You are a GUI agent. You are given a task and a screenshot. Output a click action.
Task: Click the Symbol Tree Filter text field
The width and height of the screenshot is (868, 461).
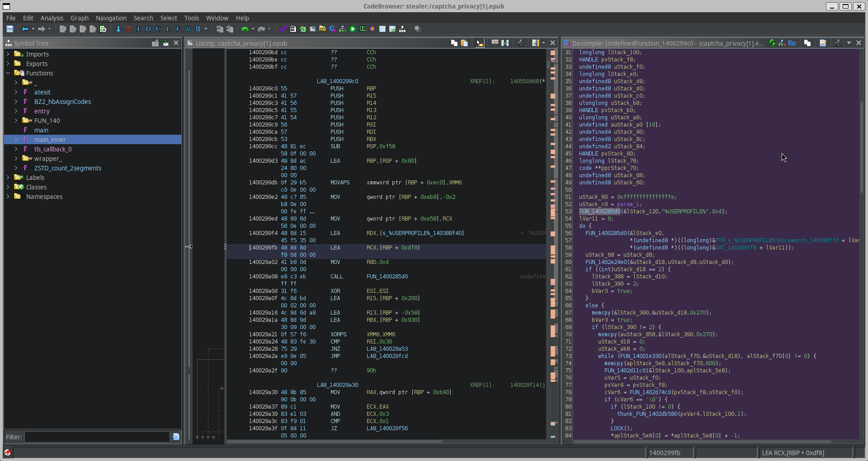point(97,437)
